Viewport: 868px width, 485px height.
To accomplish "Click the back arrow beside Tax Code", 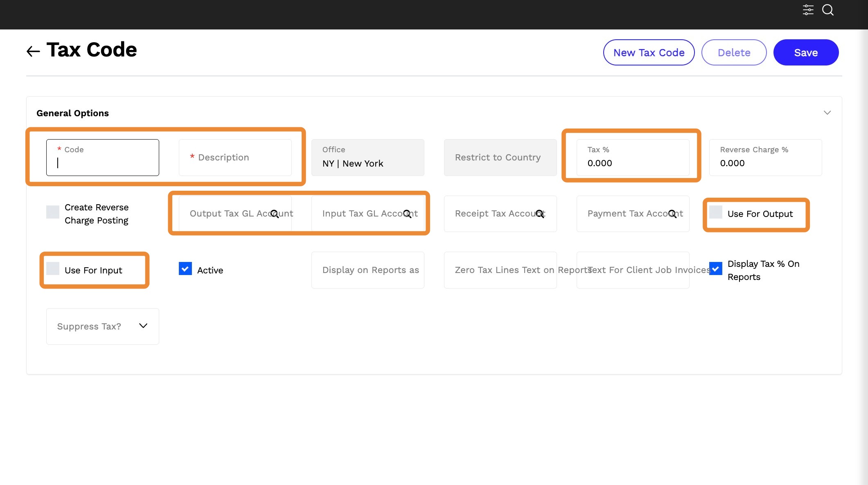I will click(x=33, y=52).
